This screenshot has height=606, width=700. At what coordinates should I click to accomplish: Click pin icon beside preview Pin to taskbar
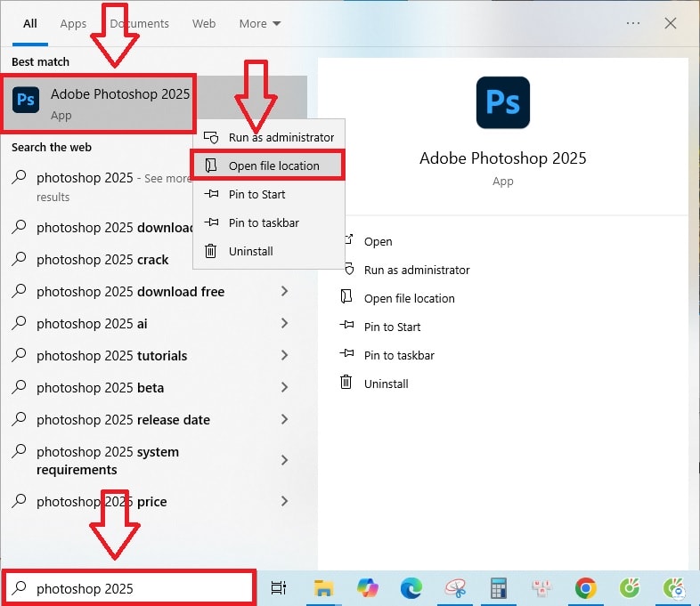(346, 354)
